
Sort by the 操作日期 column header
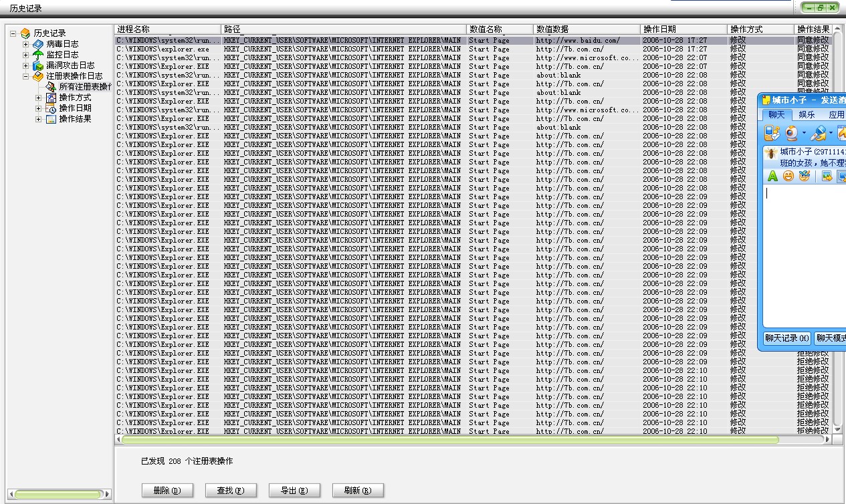pyautogui.click(x=684, y=29)
